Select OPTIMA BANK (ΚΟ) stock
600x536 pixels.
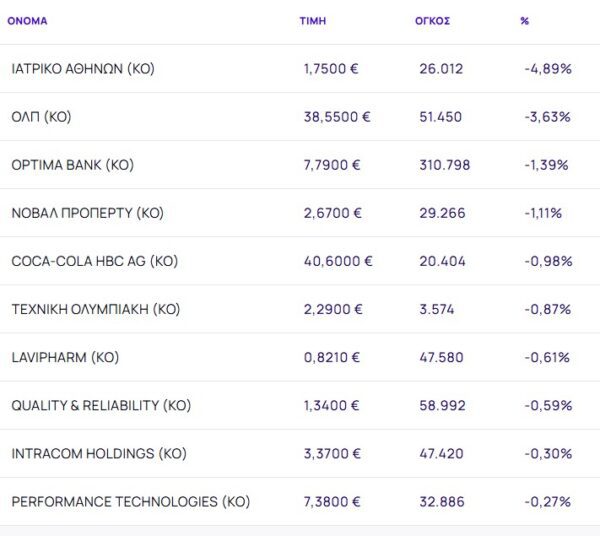(x=72, y=165)
